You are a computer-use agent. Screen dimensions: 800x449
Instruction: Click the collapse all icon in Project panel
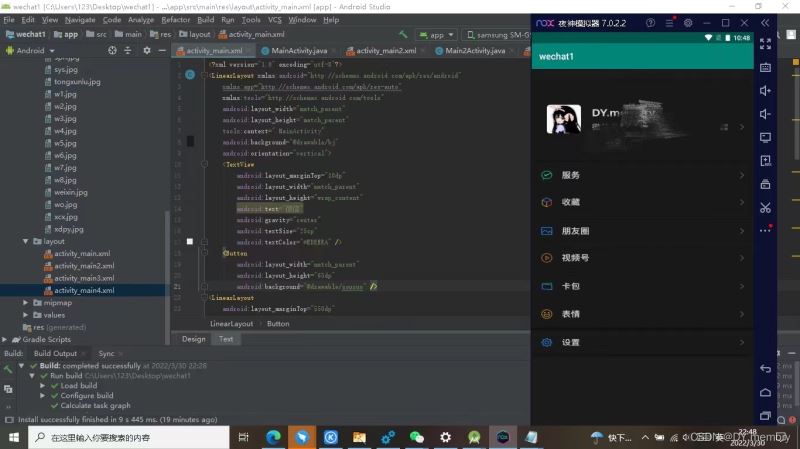[x=128, y=51]
